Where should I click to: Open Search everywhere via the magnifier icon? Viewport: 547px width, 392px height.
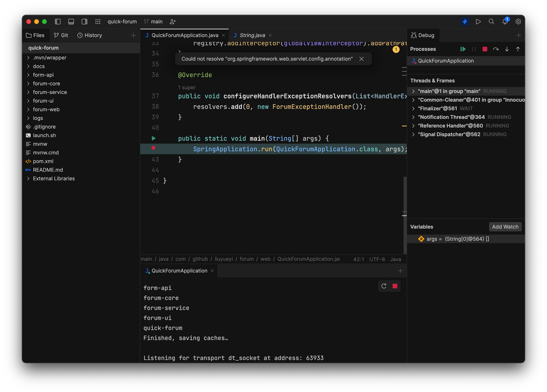click(492, 22)
